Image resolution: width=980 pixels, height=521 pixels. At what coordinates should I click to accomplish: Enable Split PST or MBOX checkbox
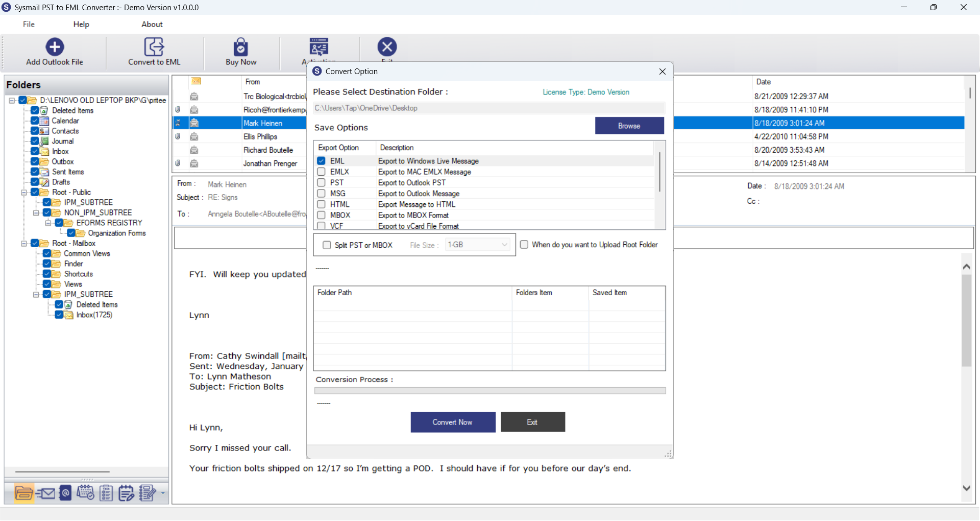[x=327, y=245]
